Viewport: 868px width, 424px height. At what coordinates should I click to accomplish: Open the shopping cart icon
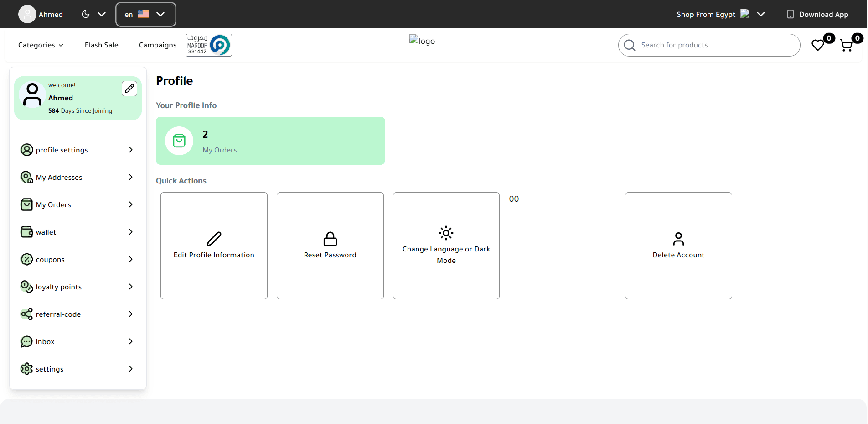846,45
